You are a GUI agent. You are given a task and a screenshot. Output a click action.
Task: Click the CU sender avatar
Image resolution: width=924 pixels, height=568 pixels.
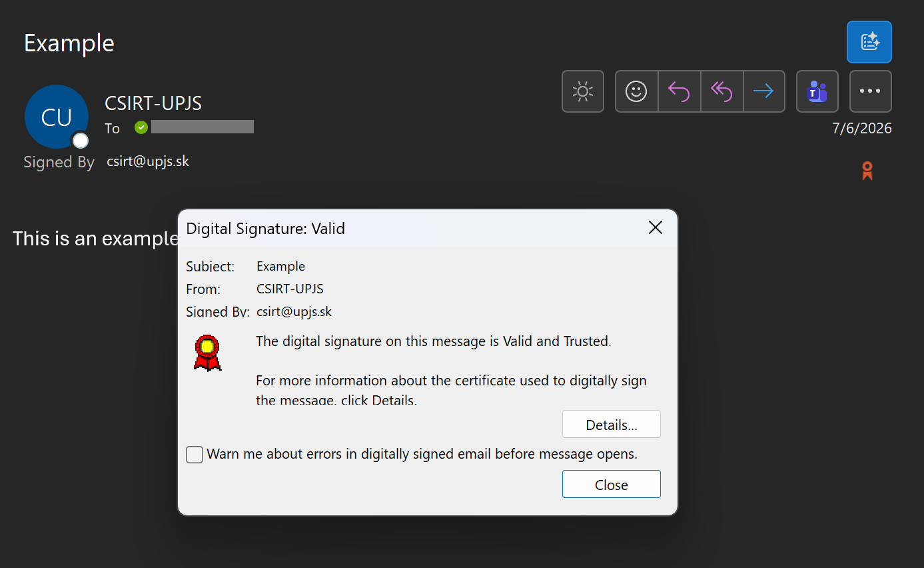pos(57,117)
